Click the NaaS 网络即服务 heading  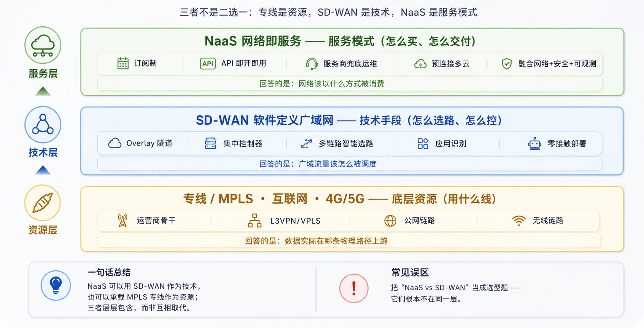(x=340, y=41)
